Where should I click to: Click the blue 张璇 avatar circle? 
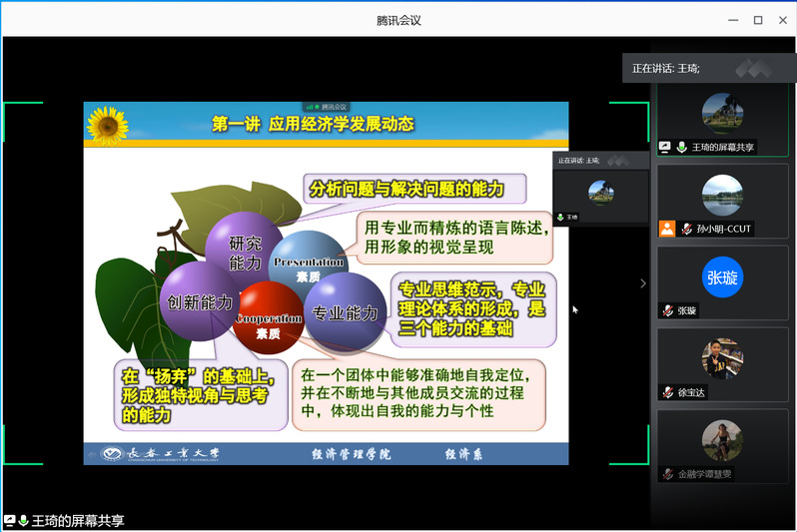point(722,277)
